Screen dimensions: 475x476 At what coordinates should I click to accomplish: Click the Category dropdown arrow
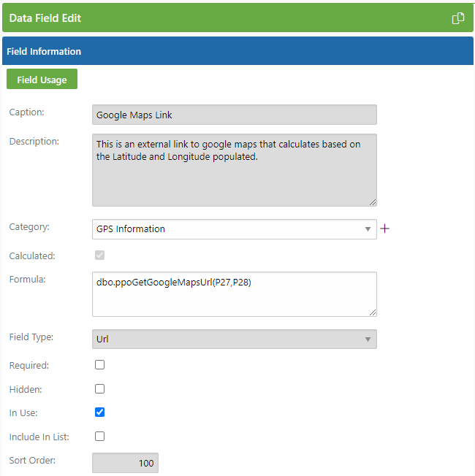368,229
